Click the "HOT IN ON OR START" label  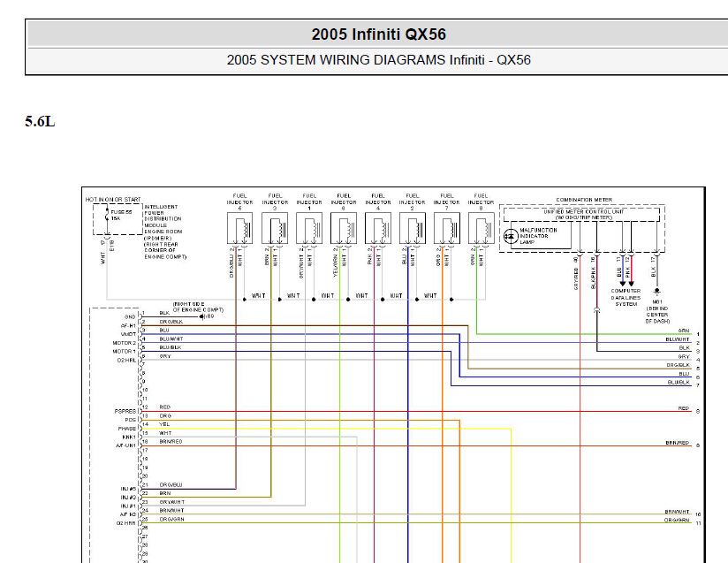point(113,200)
